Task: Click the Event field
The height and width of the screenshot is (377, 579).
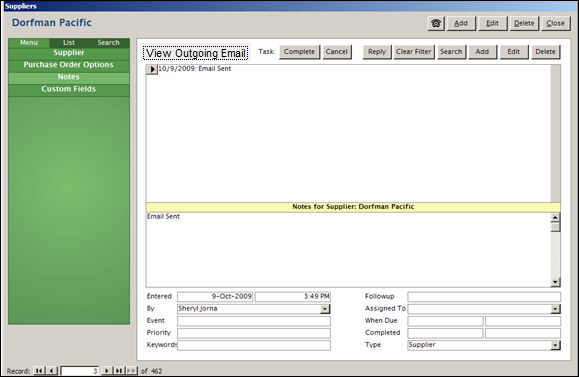Action: (254, 321)
